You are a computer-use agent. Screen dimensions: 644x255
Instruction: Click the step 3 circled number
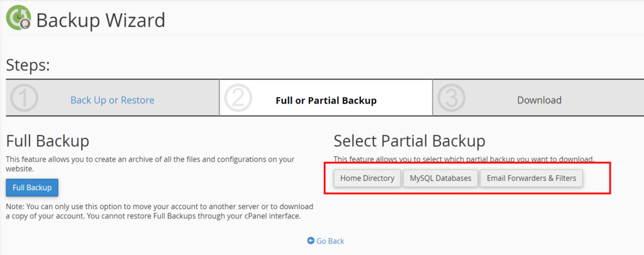tap(451, 98)
